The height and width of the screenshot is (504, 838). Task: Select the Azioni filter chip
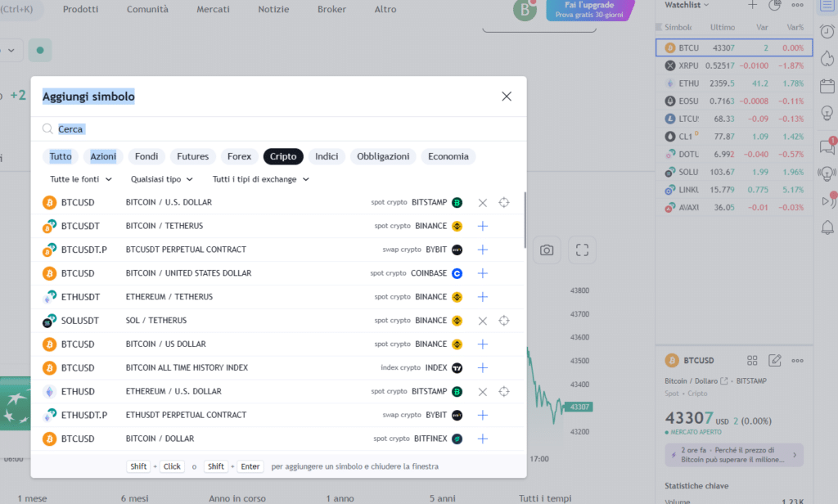[103, 156]
